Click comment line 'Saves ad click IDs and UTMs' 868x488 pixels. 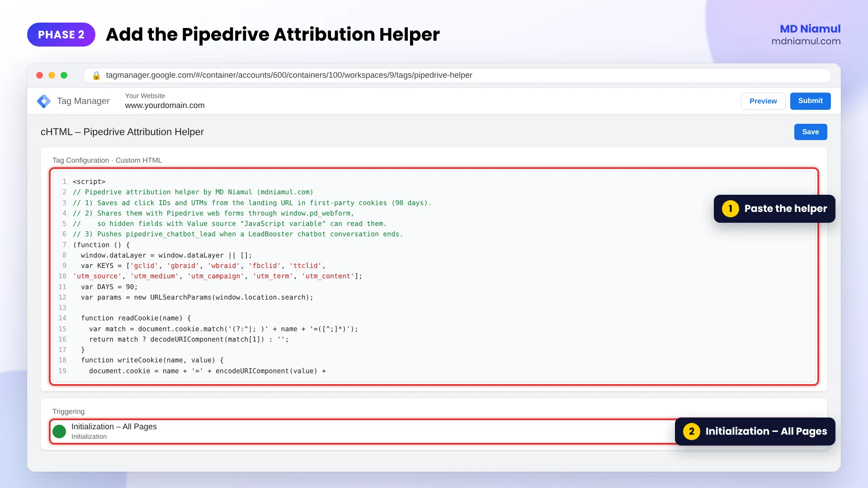(252, 203)
